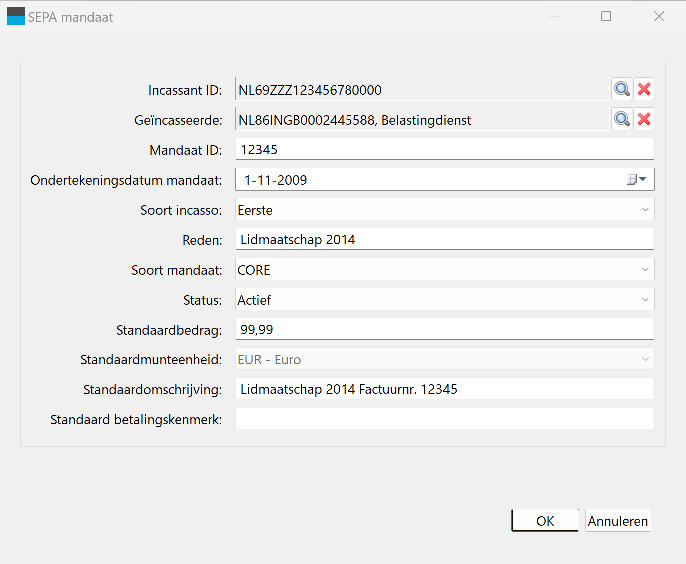The width and height of the screenshot is (686, 564).
Task: Click the SEPA mandaat window icon
Action: tap(16, 17)
